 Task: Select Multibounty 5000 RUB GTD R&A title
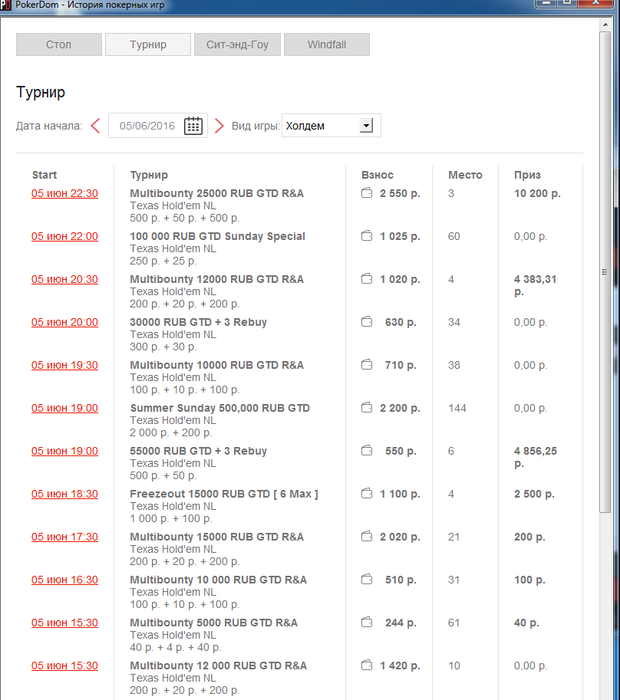tap(214, 622)
